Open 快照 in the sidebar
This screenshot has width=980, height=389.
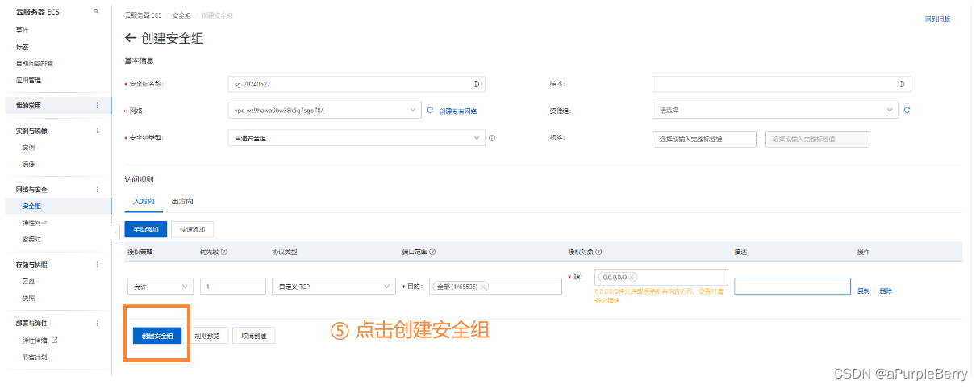tap(28, 298)
